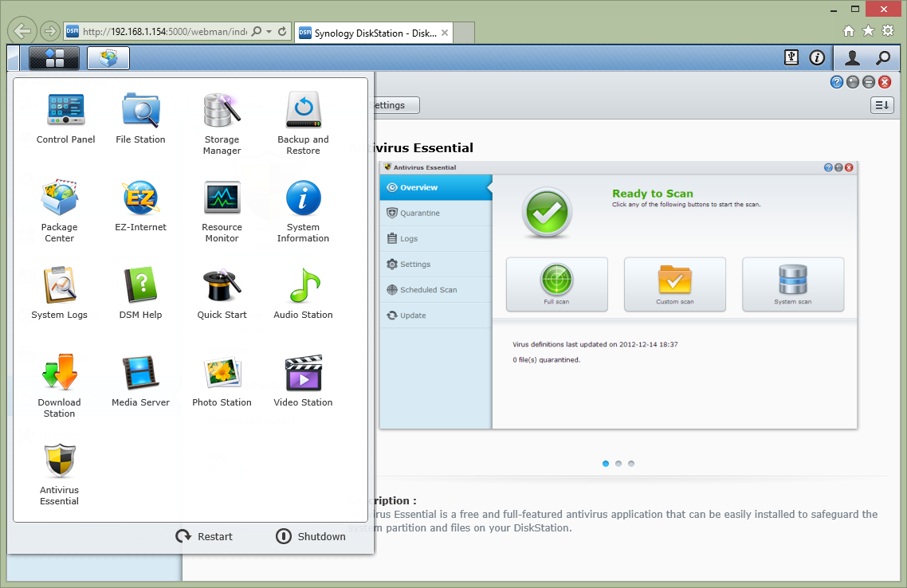Open Control Panel from the main menu
Viewport: 907px width, 588px height.
65,119
